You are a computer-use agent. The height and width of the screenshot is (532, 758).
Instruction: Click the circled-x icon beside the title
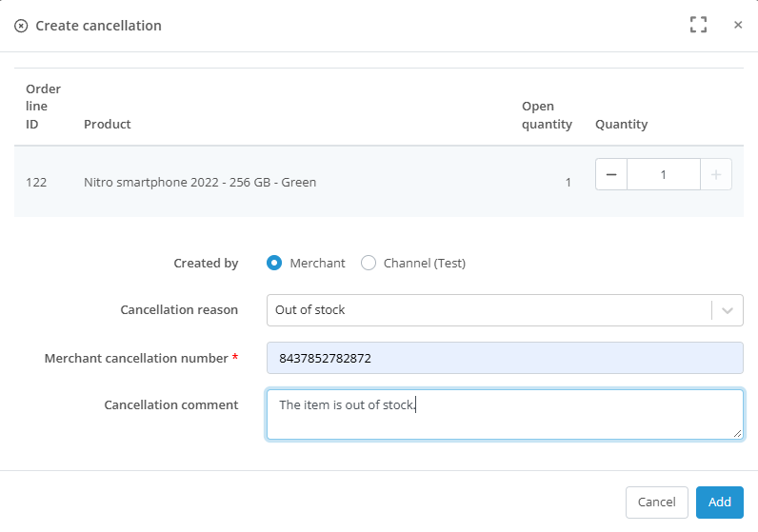[x=21, y=26]
